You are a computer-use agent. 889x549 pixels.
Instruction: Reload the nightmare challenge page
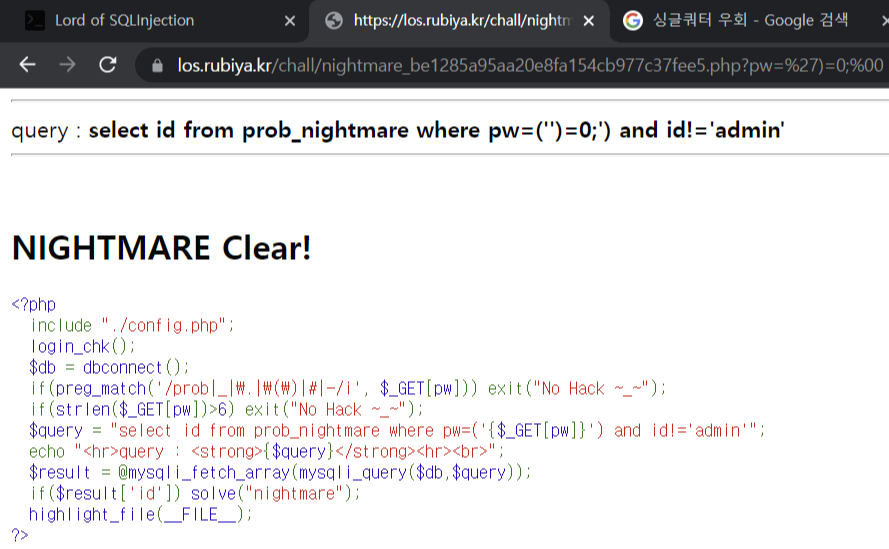(x=108, y=65)
